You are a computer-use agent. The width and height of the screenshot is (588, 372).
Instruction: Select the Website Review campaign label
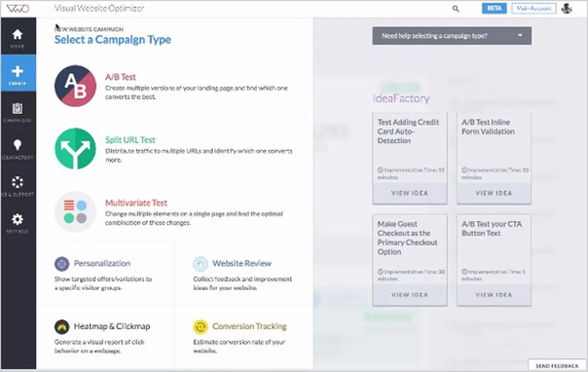[242, 263]
